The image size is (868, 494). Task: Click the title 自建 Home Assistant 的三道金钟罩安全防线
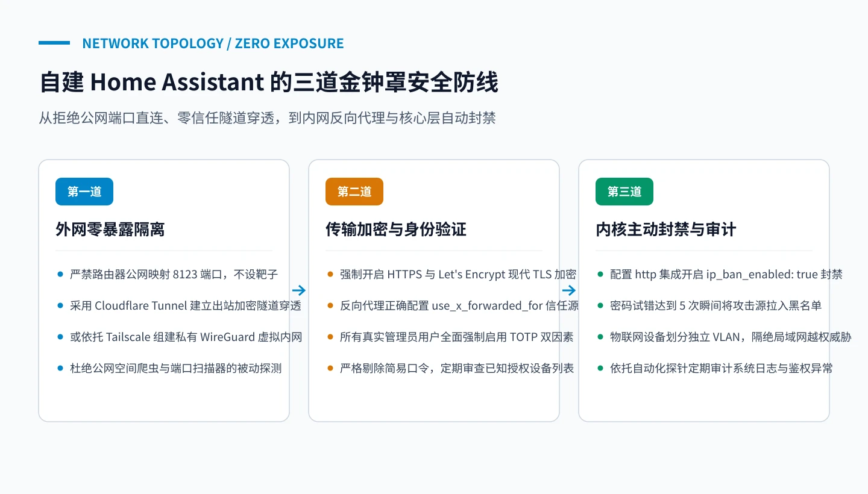pos(269,83)
